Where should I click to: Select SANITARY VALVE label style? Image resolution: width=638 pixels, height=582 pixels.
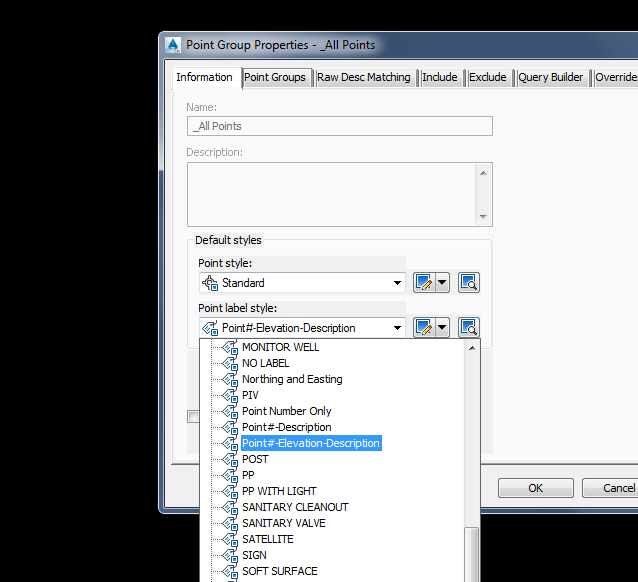pos(284,523)
